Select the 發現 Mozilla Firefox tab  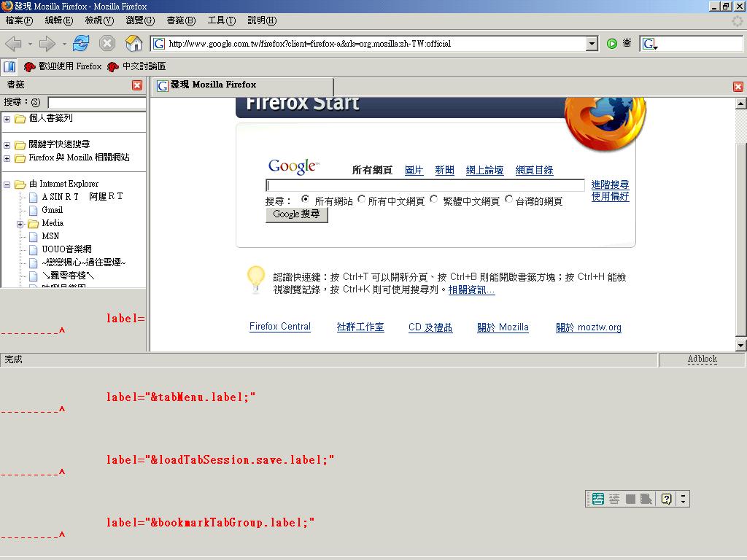pos(243,86)
